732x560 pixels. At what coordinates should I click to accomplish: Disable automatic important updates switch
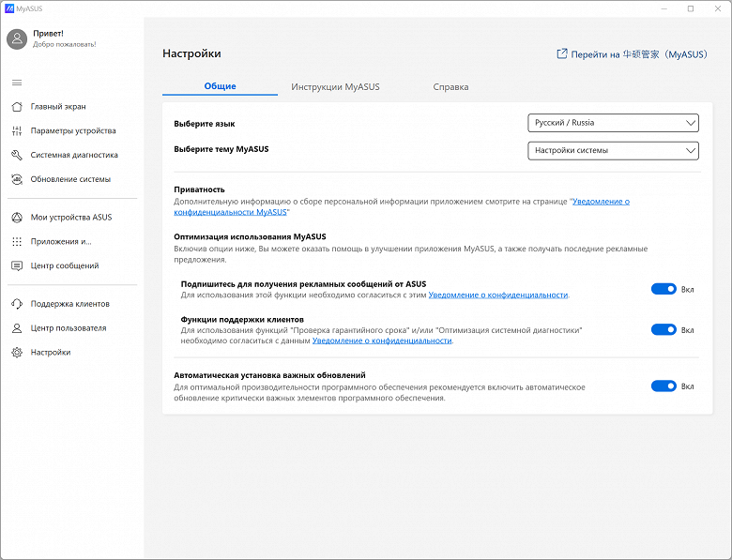pyautogui.click(x=663, y=386)
